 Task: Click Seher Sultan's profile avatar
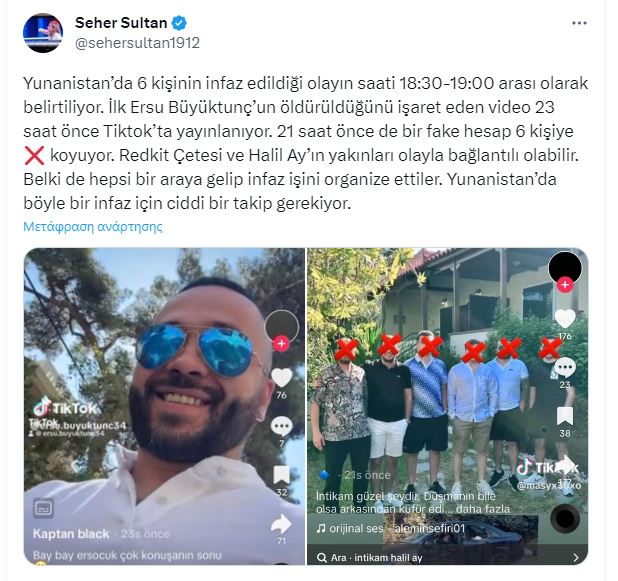43,33
